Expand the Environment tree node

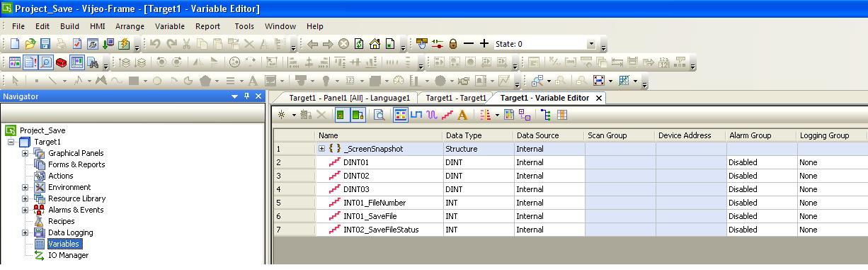(25, 187)
